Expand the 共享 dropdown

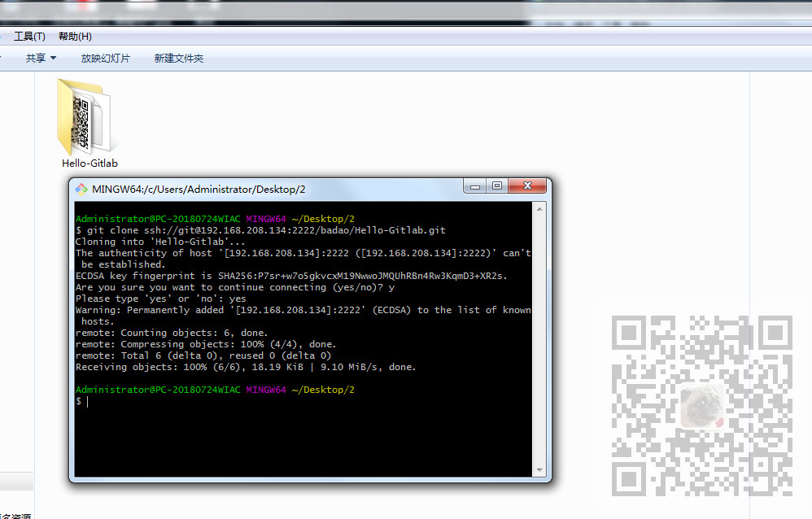click(x=41, y=58)
